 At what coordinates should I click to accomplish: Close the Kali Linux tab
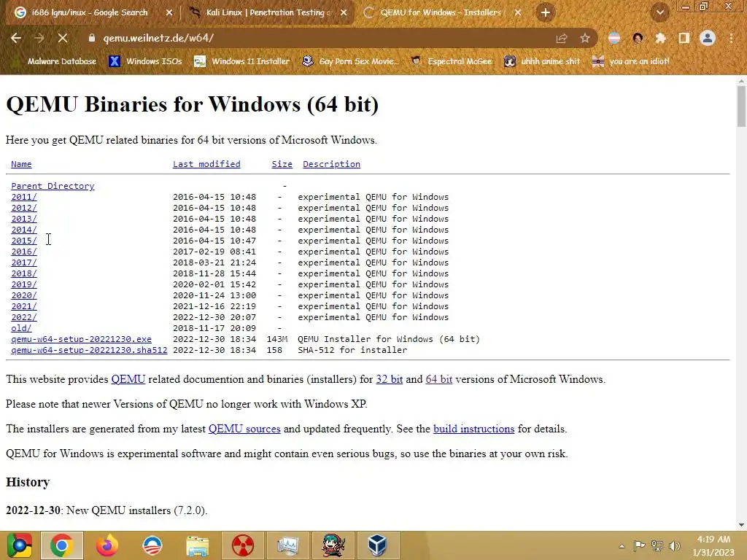(x=344, y=13)
